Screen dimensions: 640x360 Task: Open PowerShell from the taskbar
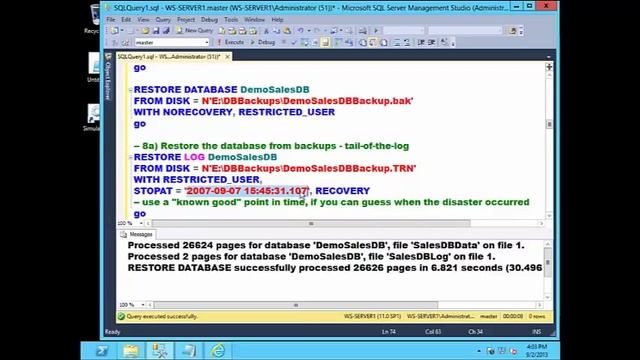[102, 351]
